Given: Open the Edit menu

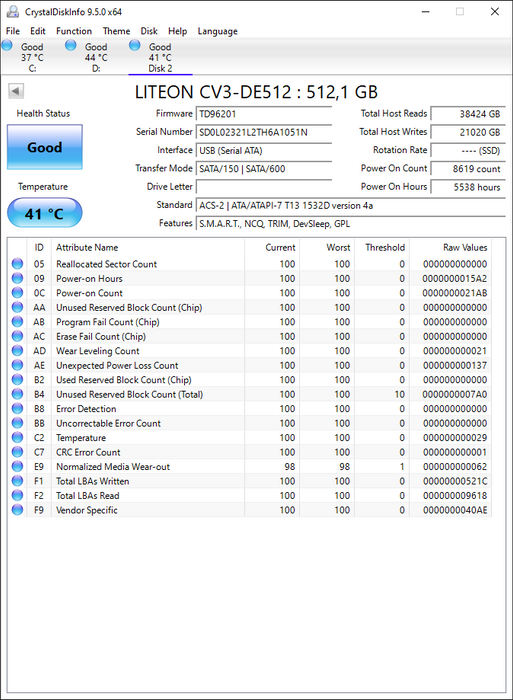Looking at the screenshot, I should tap(38, 31).
